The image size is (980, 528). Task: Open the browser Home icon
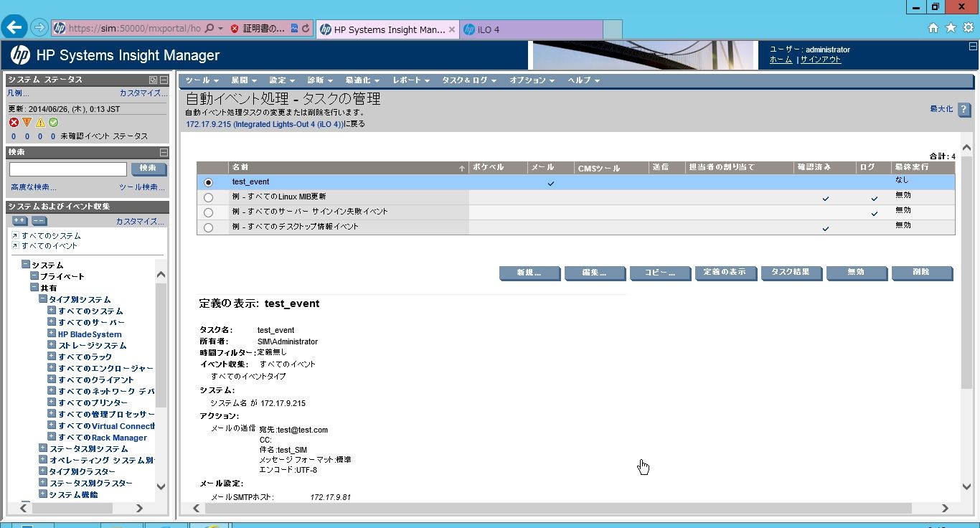(x=933, y=28)
